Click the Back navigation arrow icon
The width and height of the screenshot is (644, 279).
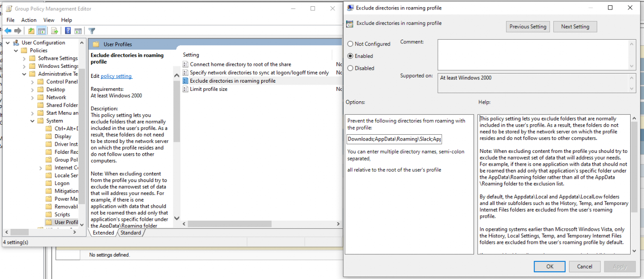coord(8,30)
